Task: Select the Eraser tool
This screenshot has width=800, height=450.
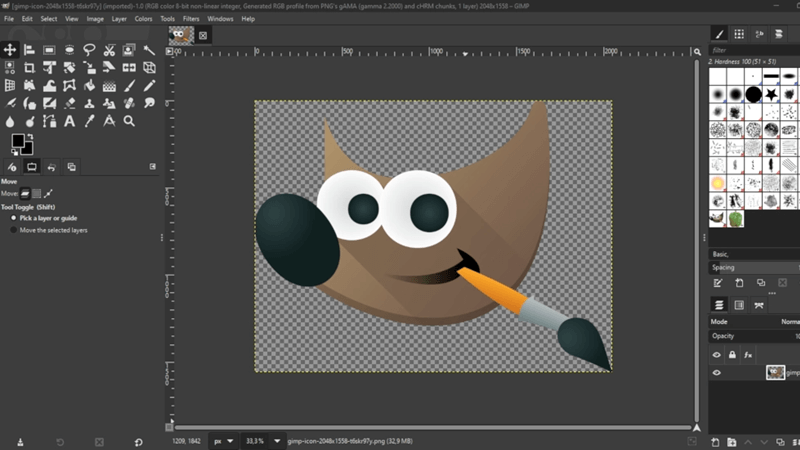Action: pos(69,103)
